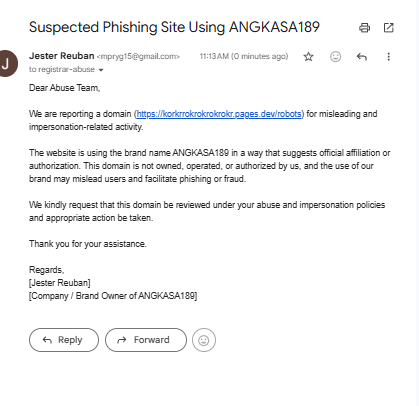Click the reply arrow icon in header
Screen dimensions: 419x406
click(362, 57)
